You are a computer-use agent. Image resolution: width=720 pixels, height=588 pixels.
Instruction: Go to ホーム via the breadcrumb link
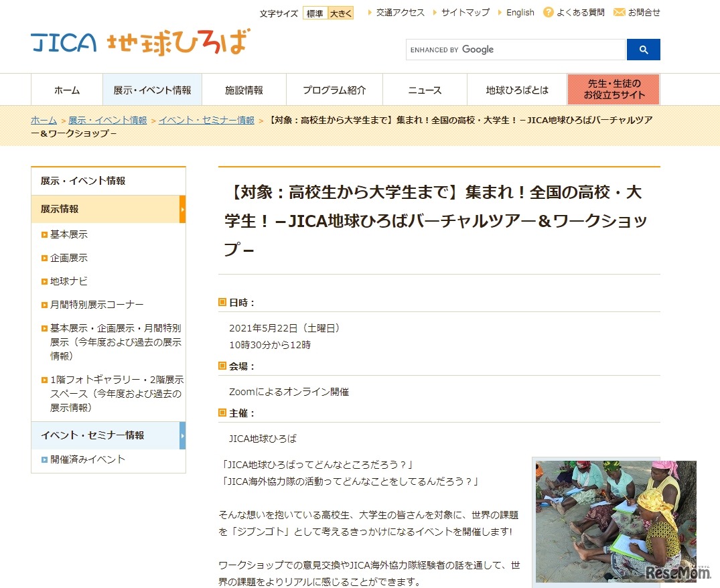pyautogui.click(x=43, y=119)
